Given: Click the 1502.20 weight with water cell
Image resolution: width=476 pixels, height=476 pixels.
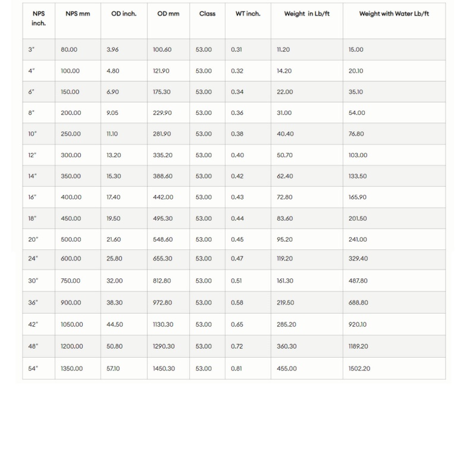Looking at the screenshot, I should [359, 369].
